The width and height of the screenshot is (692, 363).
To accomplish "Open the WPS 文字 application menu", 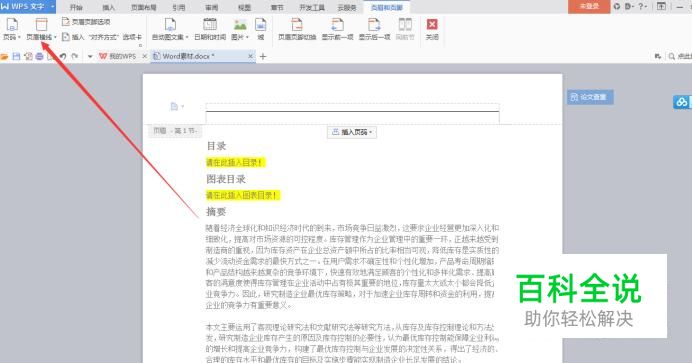I will 27,6.
